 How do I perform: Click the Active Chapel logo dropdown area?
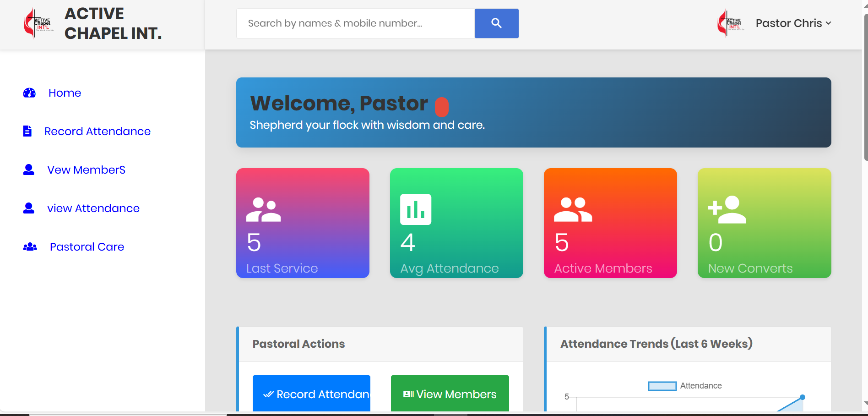[730, 23]
